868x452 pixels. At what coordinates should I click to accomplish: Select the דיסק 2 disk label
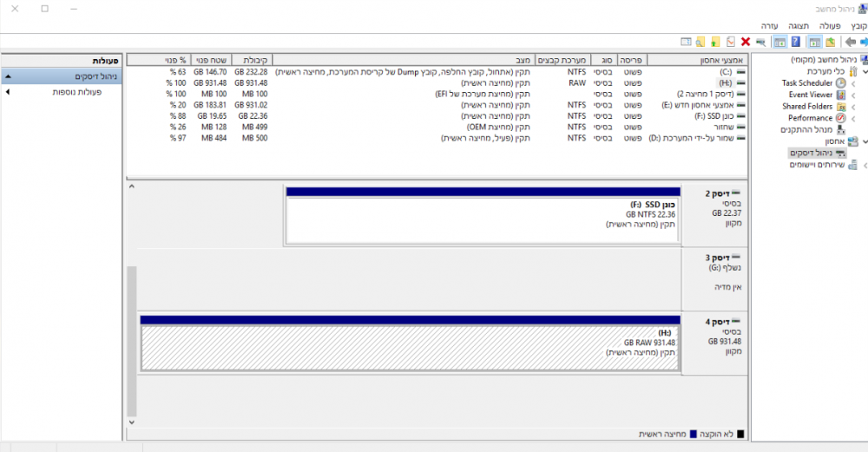pos(714,216)
